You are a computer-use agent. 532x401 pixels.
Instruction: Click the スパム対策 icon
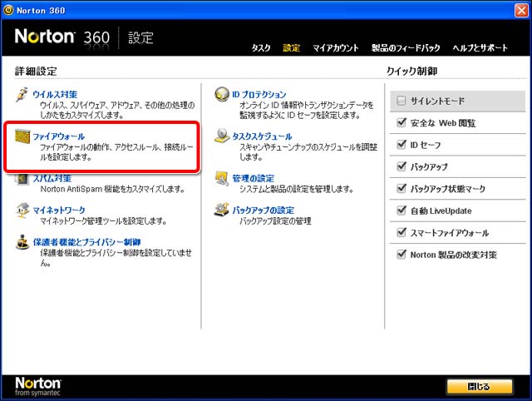[x=22, y=179]
